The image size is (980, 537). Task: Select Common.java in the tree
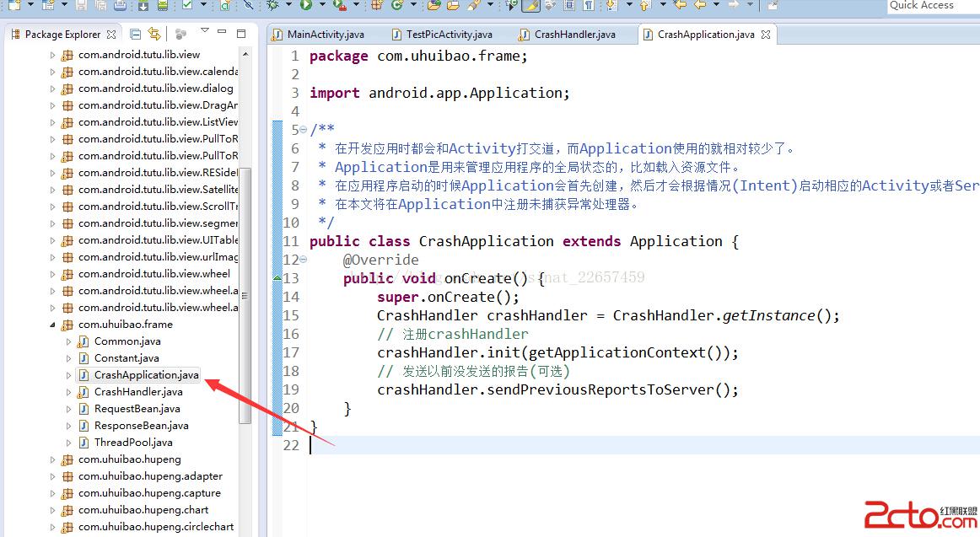(127, 341)
